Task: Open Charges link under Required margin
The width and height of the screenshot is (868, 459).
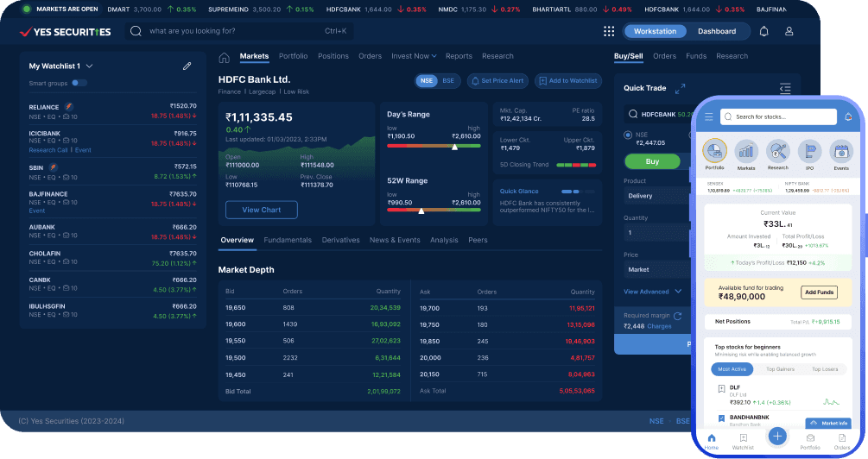Action: click(659, 326)
